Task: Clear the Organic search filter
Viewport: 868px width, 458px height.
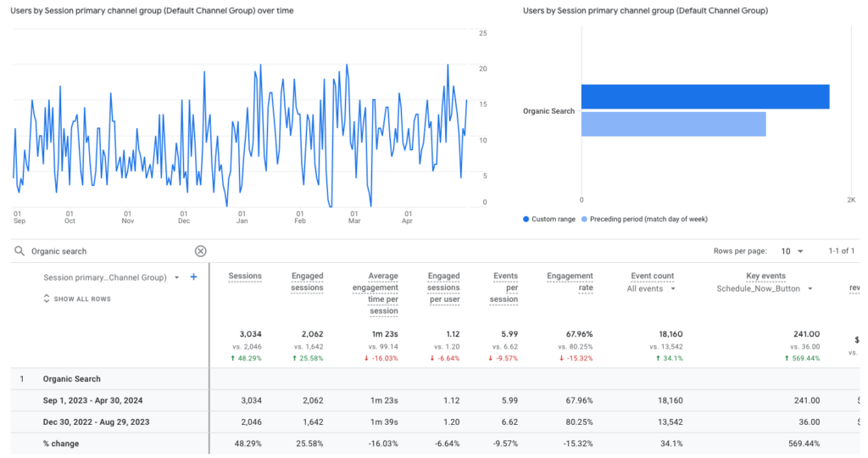Action: point(200,251)
